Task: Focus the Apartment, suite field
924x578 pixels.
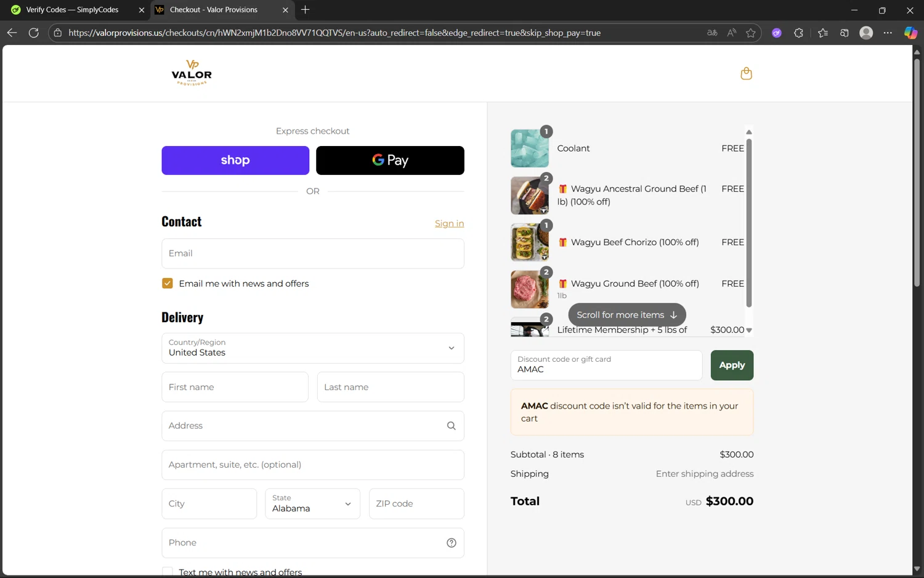Action: tap(312, 465)
